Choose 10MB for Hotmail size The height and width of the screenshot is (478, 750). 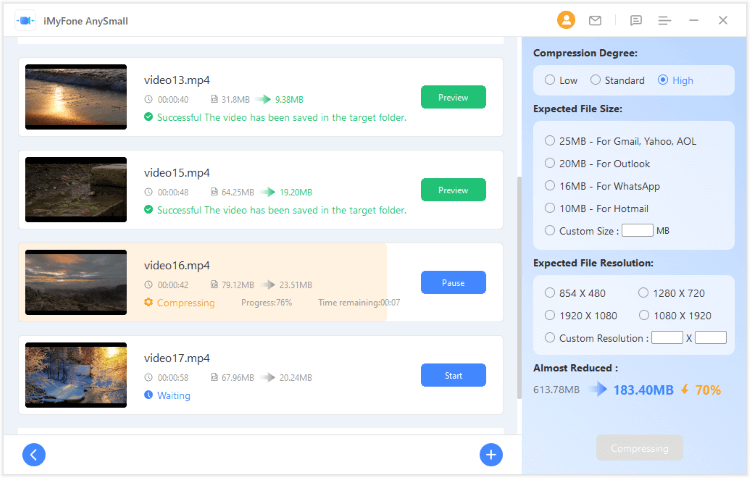click(550, 208)
